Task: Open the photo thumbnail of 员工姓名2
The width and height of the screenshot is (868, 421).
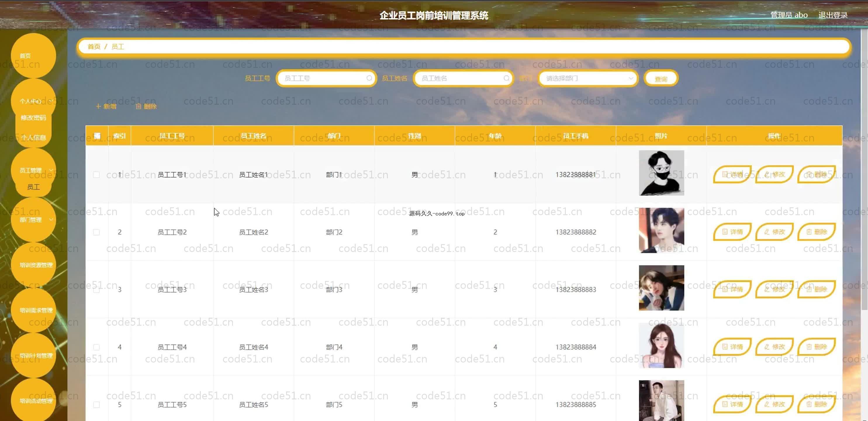Action: (x=661, y=230)
